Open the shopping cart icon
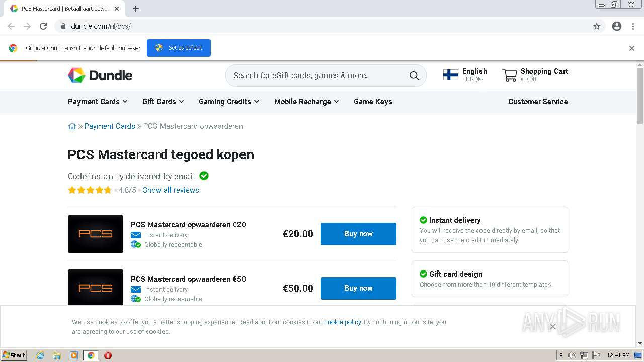This screenshot has width=644, height=362. click(x=510, y=75)
